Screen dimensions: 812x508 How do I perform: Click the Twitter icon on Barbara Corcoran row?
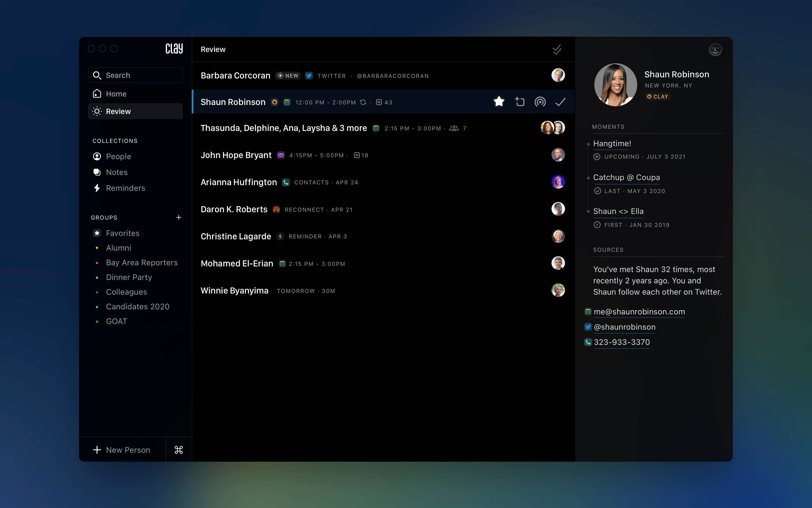click(309, 76)
